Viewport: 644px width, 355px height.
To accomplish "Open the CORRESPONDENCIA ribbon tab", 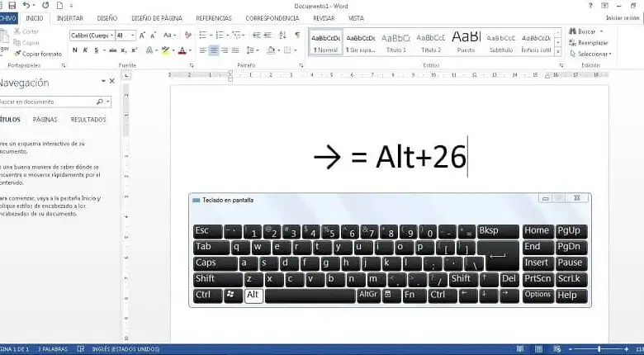I will coord(272,18).
